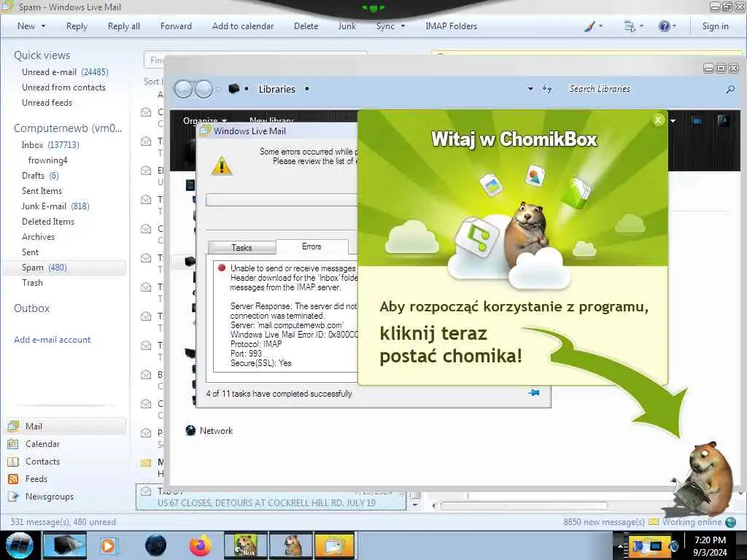The image size is (747, 560).
Task: Open the paintbrush colorizer icon
Action: coord(589,26)
